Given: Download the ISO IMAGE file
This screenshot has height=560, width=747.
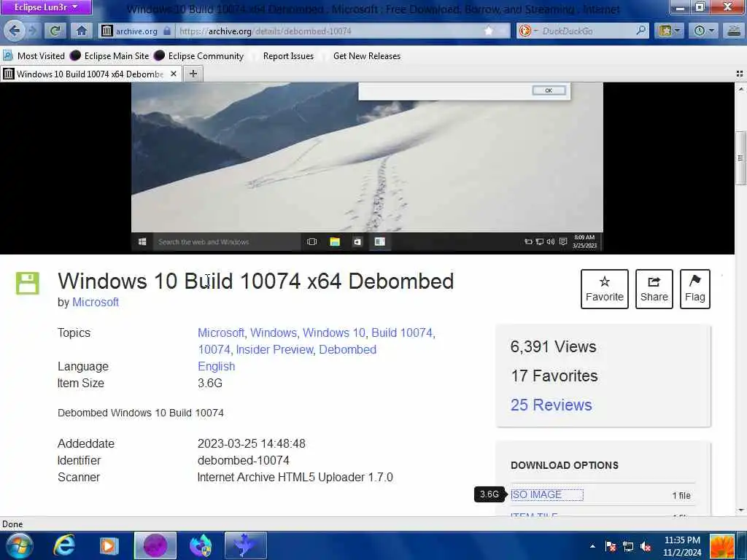Looking at the screenshot, I should pos(536,495).
